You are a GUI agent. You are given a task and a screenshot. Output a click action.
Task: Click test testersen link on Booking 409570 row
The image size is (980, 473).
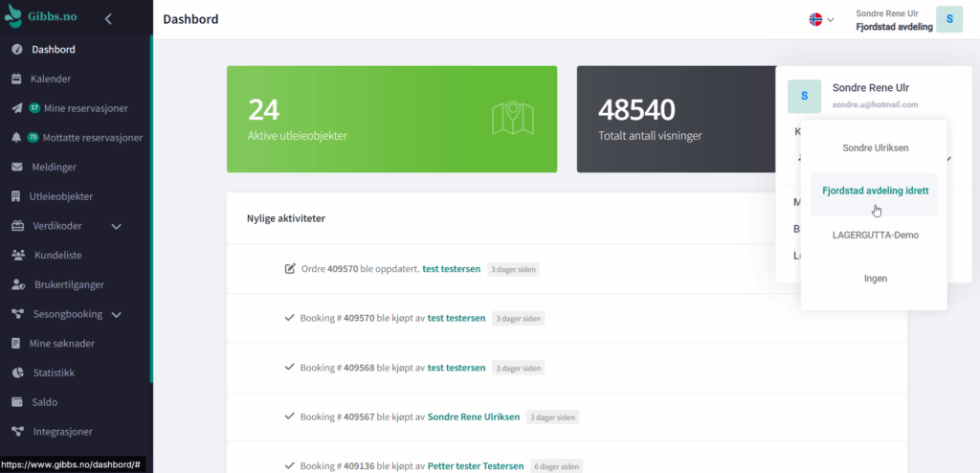pos(457,318)
